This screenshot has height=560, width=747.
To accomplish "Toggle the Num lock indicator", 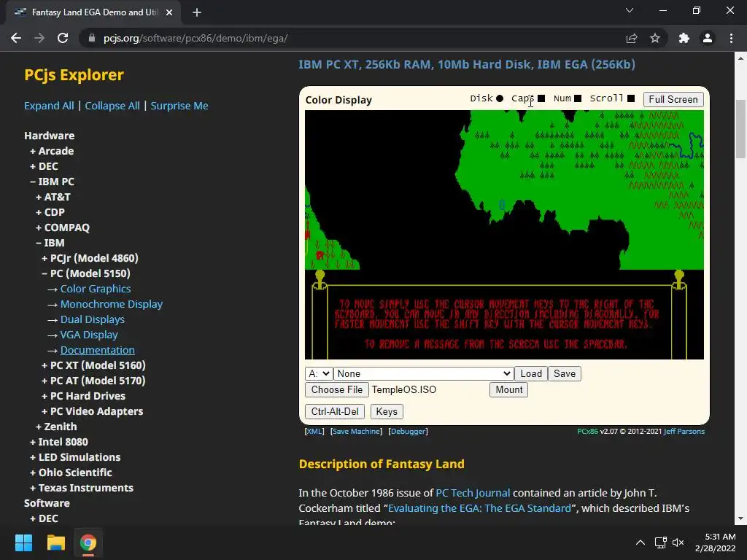I will [x=578, y=98].
